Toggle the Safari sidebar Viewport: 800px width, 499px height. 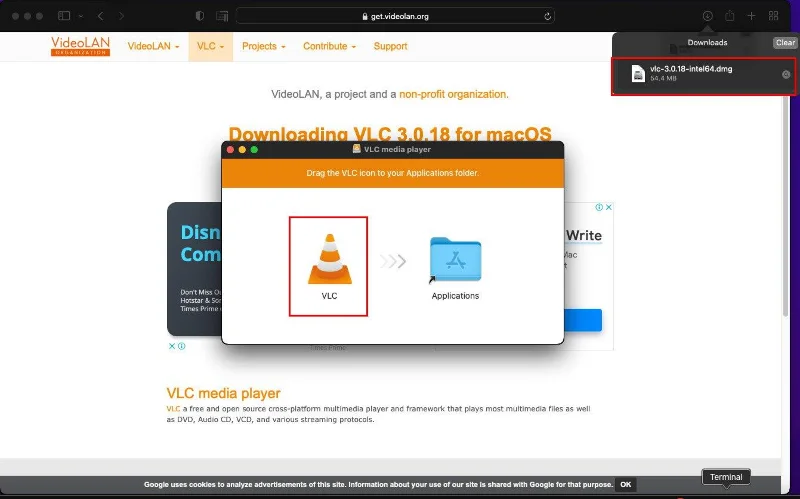pos(64,16)
